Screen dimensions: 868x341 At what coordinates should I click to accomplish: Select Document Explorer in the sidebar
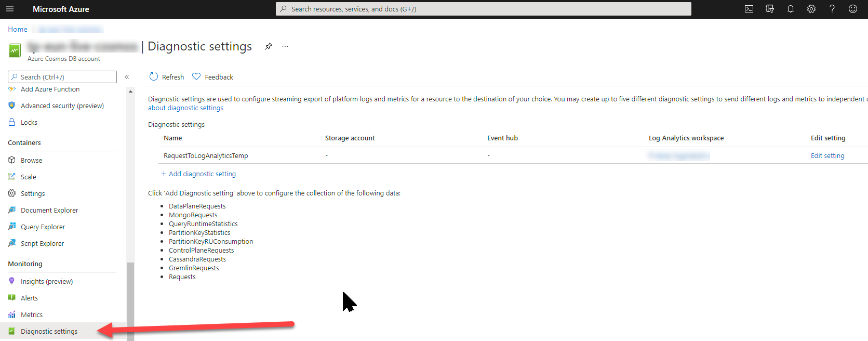coord(49,210)
